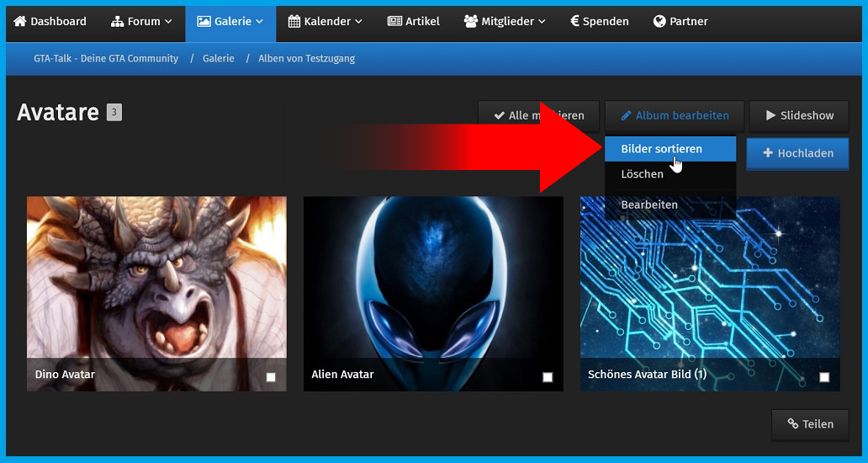Expand the Mitglieder dropdown menu
The height and width of the screenshot is (463, 868).
click(504, 21)
